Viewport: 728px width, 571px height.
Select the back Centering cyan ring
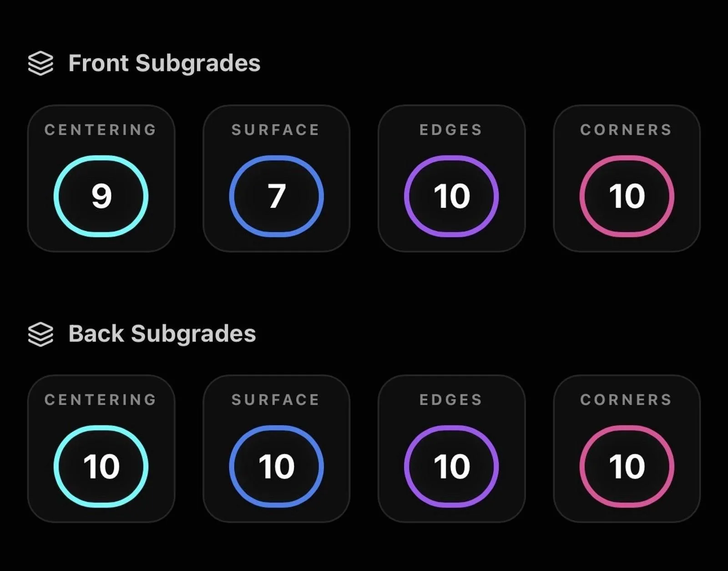101,466
